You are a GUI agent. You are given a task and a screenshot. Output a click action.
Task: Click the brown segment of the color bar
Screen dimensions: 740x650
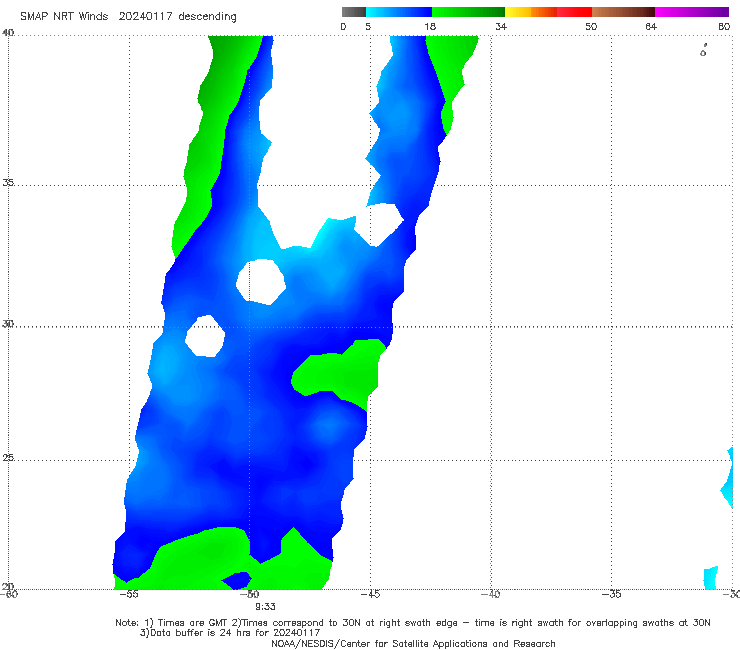point(623,12)
